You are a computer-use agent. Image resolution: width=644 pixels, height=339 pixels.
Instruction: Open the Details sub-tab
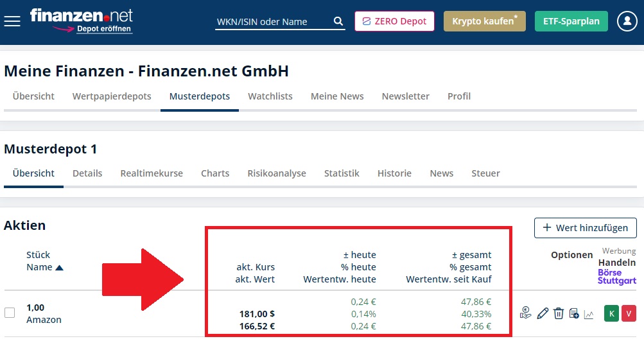click(87, 173)
